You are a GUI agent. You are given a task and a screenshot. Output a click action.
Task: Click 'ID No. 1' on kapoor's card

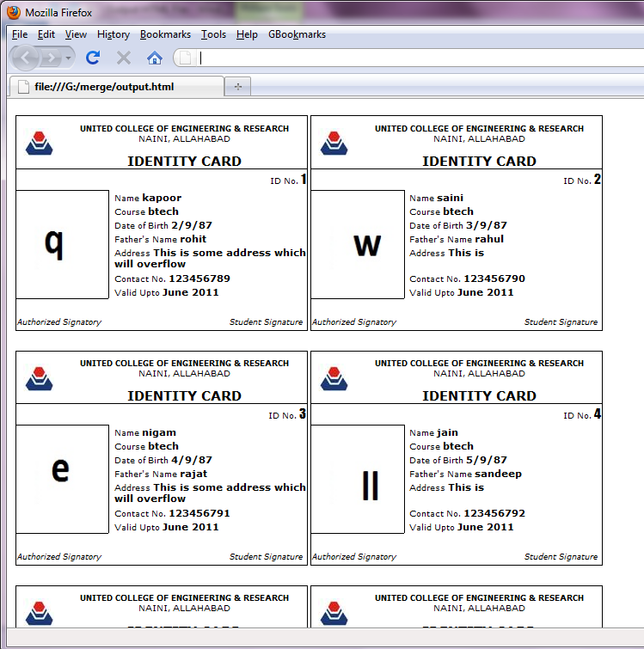tap(289, 180)
